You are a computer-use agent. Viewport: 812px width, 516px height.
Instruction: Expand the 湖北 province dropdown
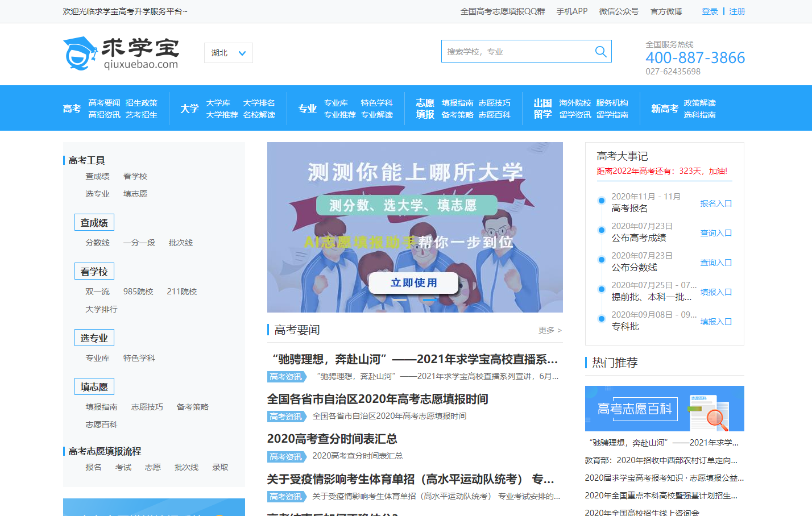[x=228, y=53]
